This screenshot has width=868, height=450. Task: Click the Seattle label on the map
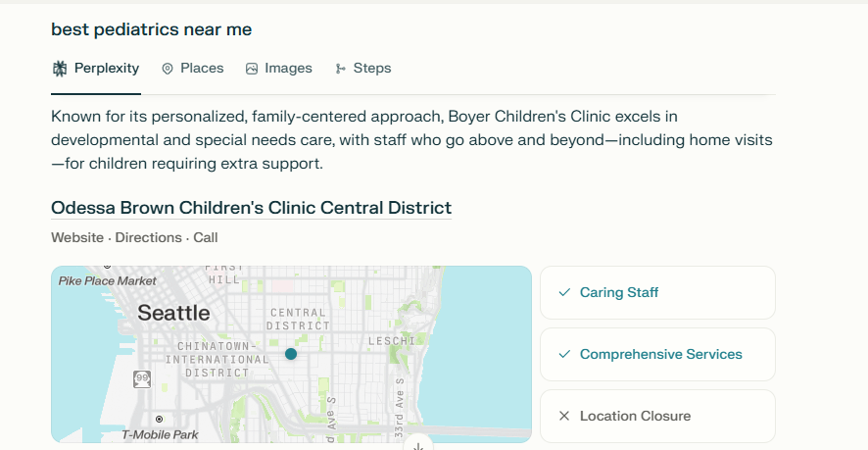[173, 313]
